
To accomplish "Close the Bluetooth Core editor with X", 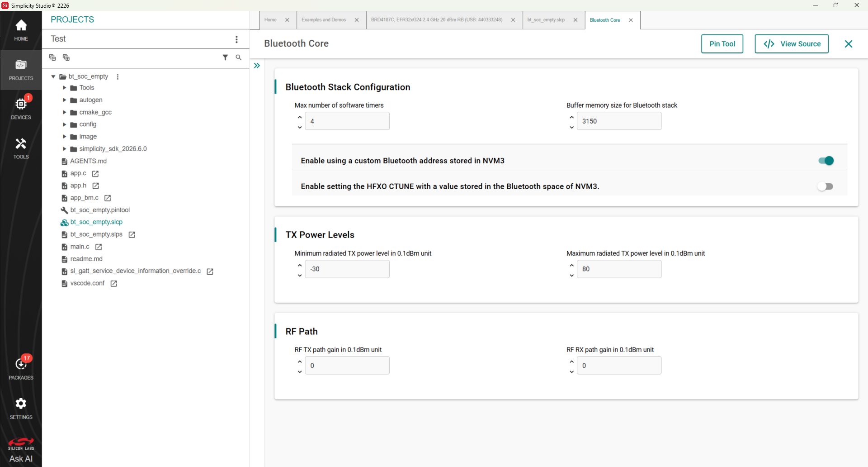I will coord(849,44).
